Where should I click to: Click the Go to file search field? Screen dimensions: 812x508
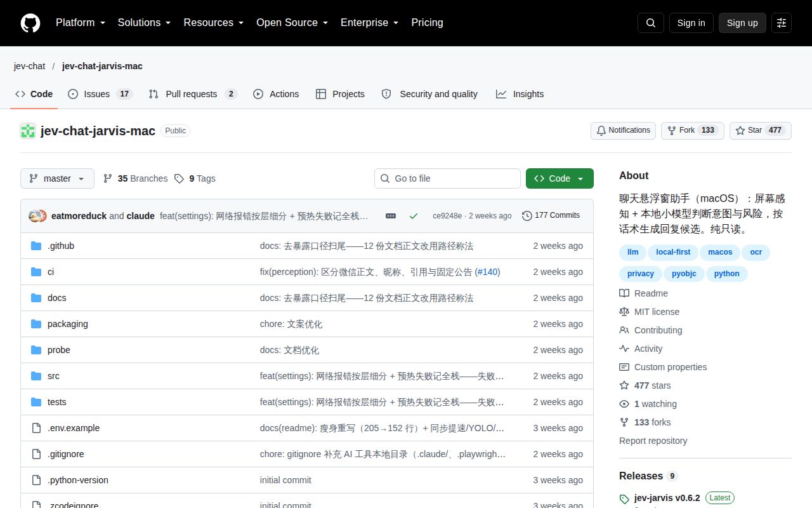pos(447,178)
